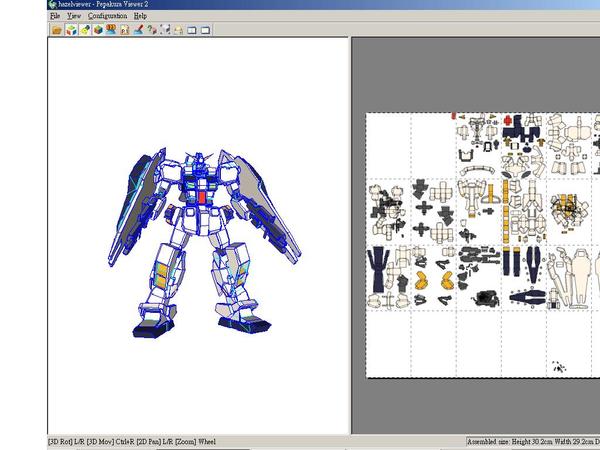Click the question mark arrow icon
The height and width of the screenshot is (450, 600).
point(152,30)
